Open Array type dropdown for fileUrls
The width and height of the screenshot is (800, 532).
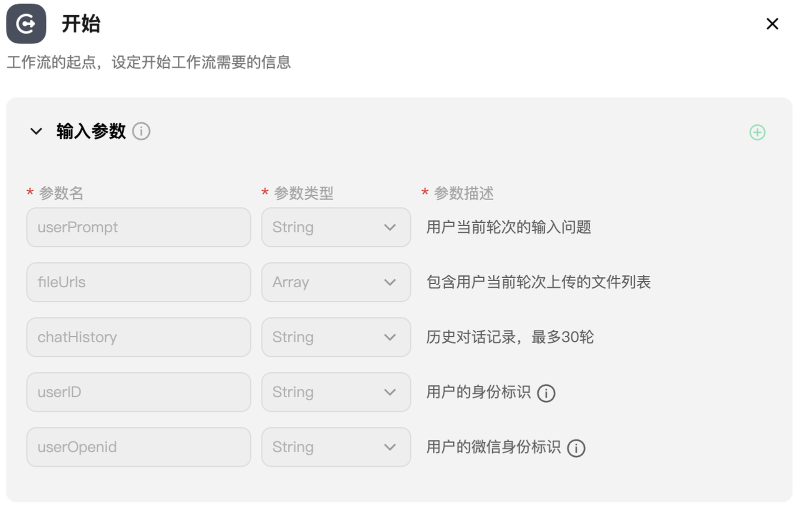pyautogui.click(x=335, y=282)
